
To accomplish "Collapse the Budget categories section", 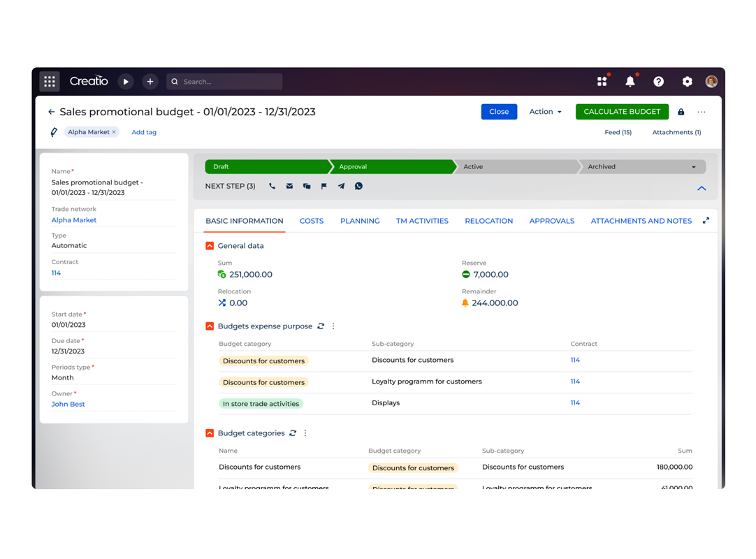I will [x=210, y=433].
